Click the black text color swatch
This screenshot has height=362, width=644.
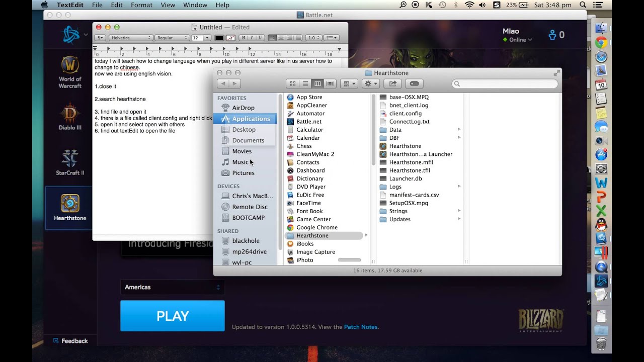coord(219,38)
